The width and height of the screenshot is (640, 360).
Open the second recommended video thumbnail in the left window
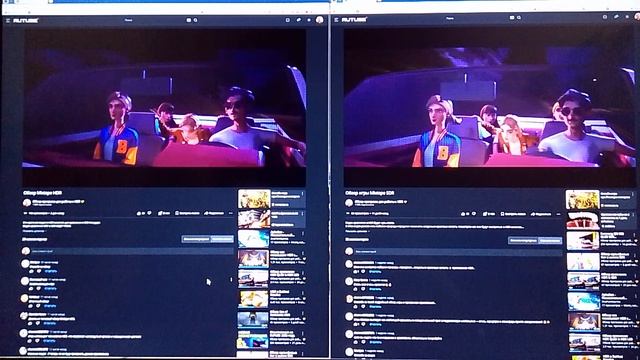pos(254,219)
